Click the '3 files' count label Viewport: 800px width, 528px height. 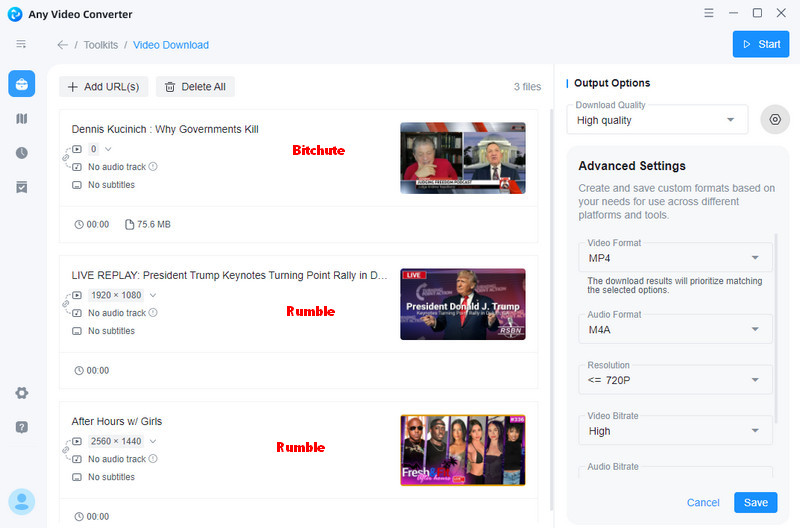(x=527, y=87)
